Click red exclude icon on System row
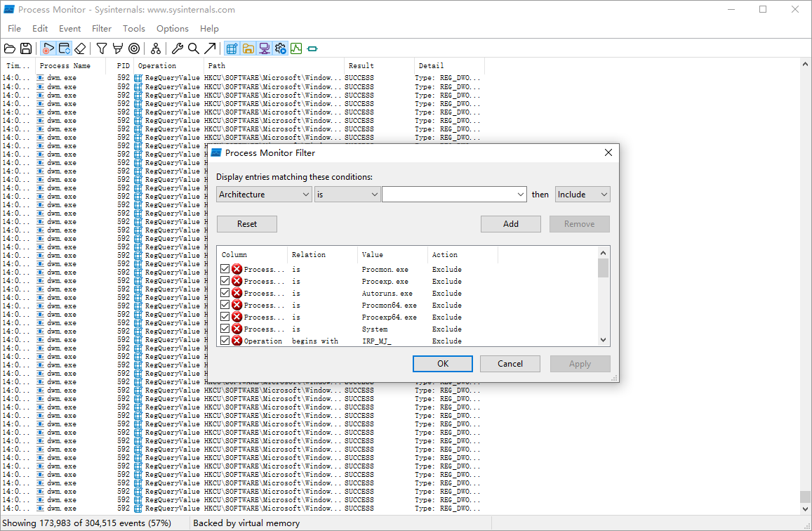Viewport: 812px width, 531px height. (237, 329)
